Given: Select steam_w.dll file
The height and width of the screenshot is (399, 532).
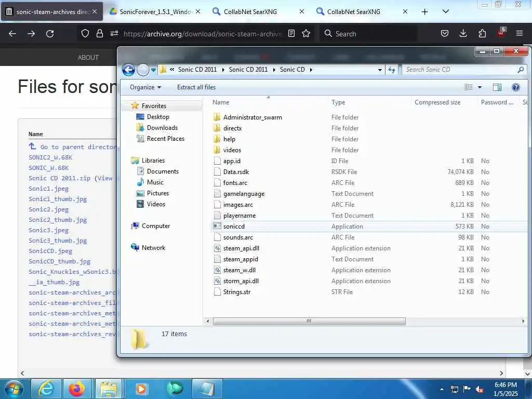Looking at the screenshot, I should tap(239, 270).
